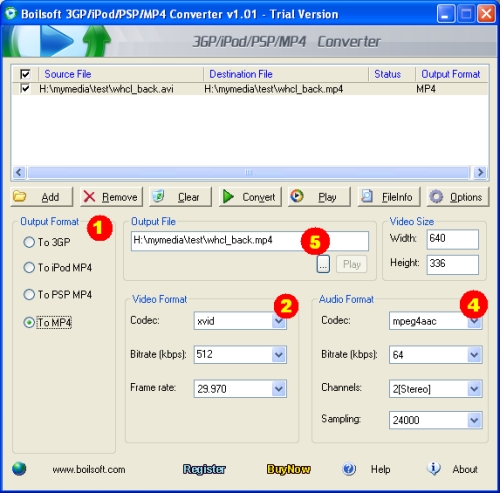Click the Add folder icon button
Viewport: 500px width, 493px height.
click(x=42, y=197)
